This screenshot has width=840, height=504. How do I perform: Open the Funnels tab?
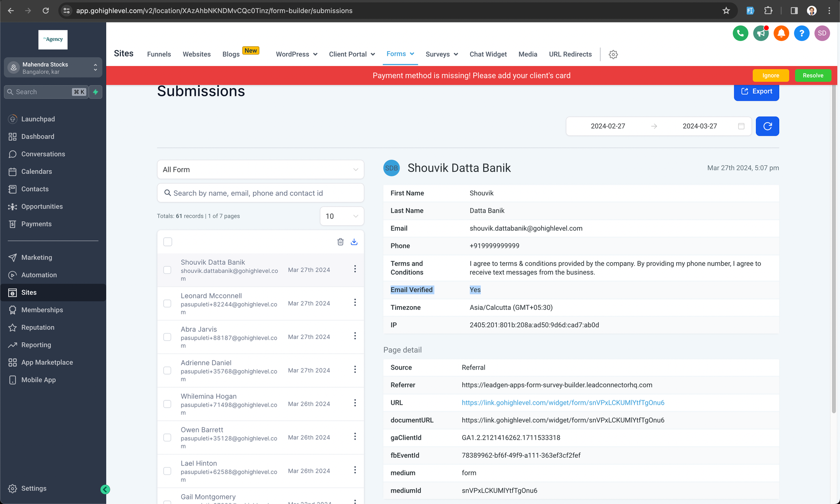click(159, 54)
